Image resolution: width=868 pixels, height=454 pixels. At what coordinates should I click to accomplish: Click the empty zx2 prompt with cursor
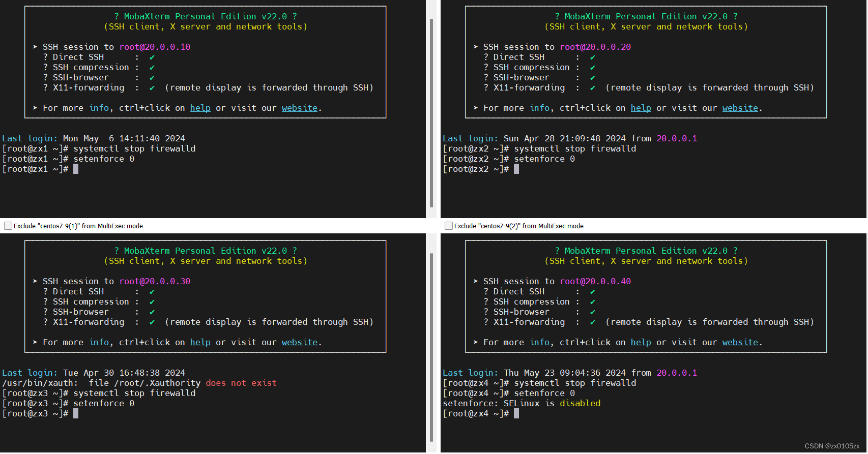[481, 169]
